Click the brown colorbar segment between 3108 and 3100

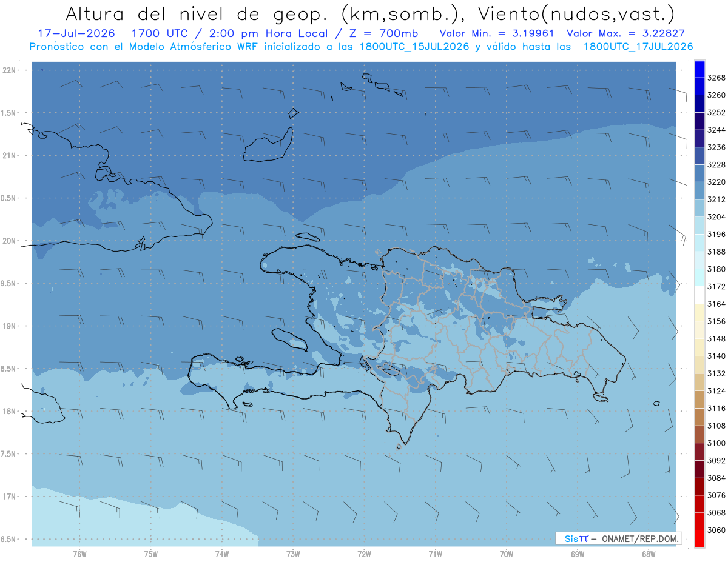point(699,434)
